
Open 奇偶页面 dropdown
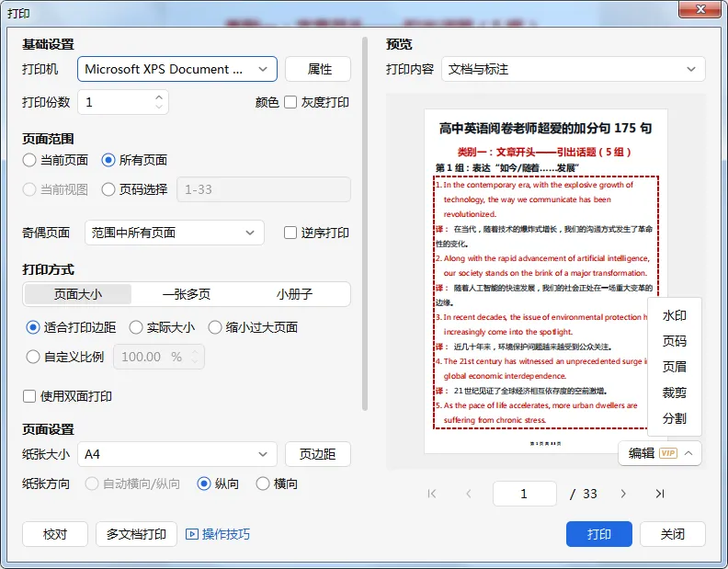click(175, 233)
